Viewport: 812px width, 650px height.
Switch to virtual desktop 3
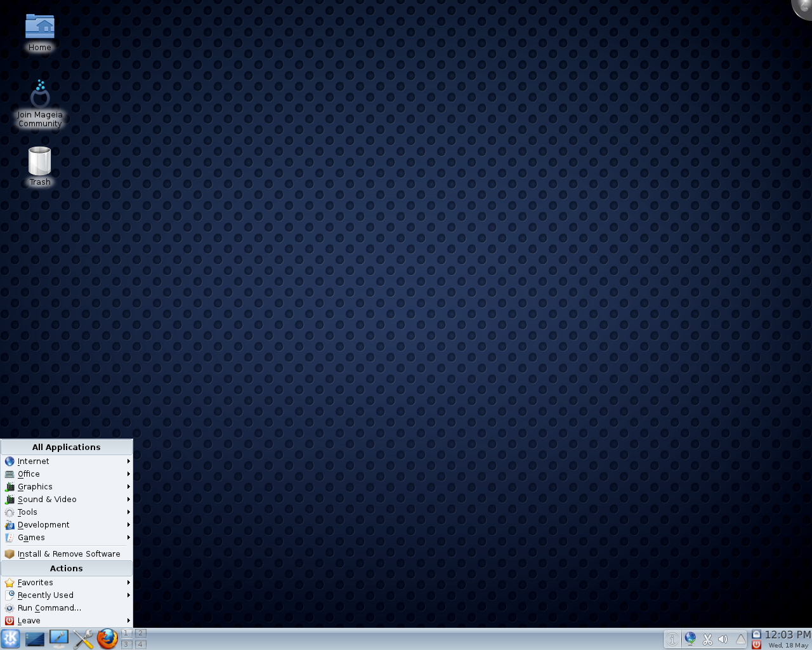pos(126,644)
